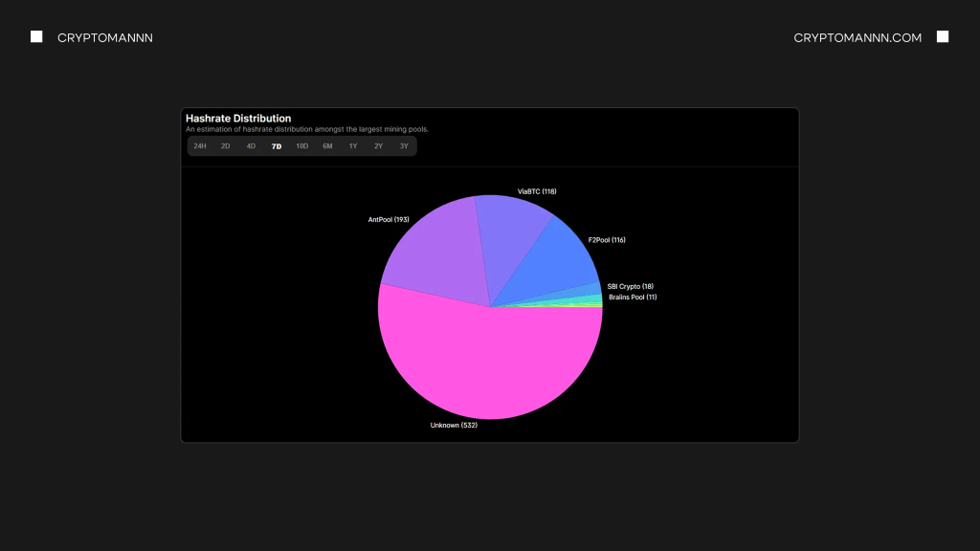
Task: Switch to the 2D time range
Action: (226, 146)
